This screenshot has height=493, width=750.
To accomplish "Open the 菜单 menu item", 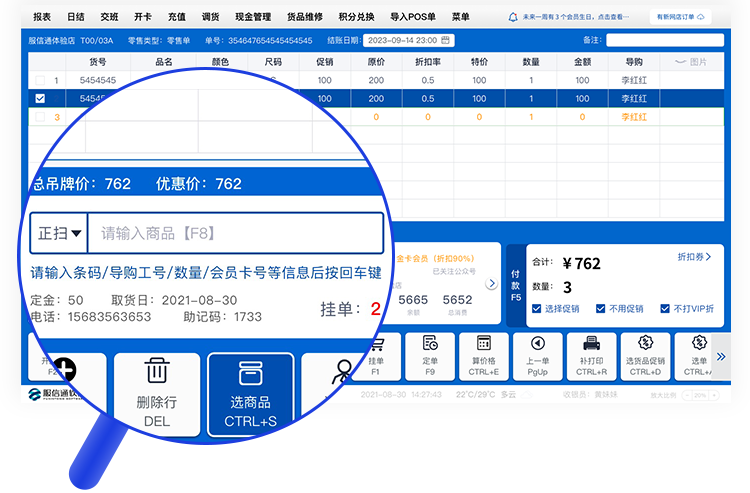I will pos(461,17).
